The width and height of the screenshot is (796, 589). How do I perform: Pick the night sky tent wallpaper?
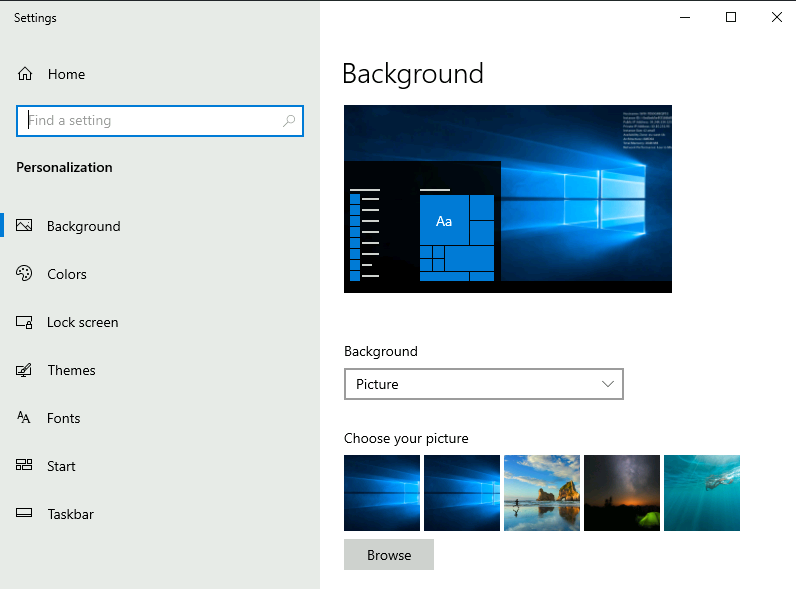click(622, 493)
